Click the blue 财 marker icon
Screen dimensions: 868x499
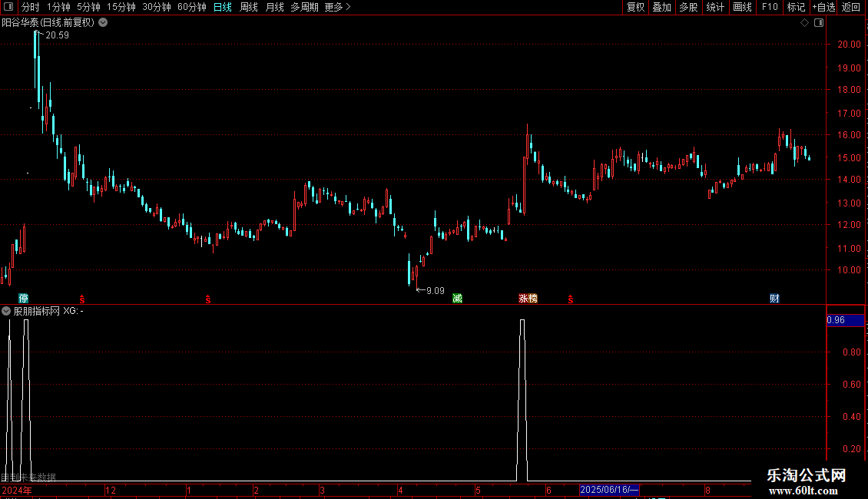[774, 299]
